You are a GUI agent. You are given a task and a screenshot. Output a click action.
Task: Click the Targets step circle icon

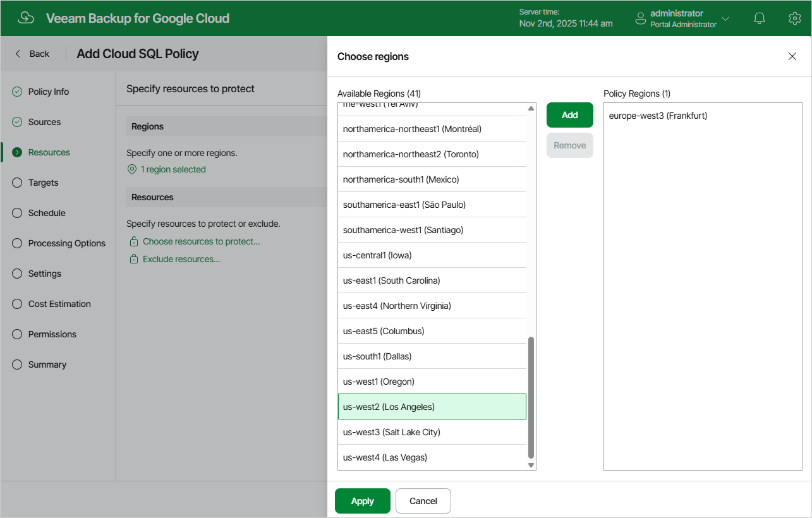click(x=17, y=183)
